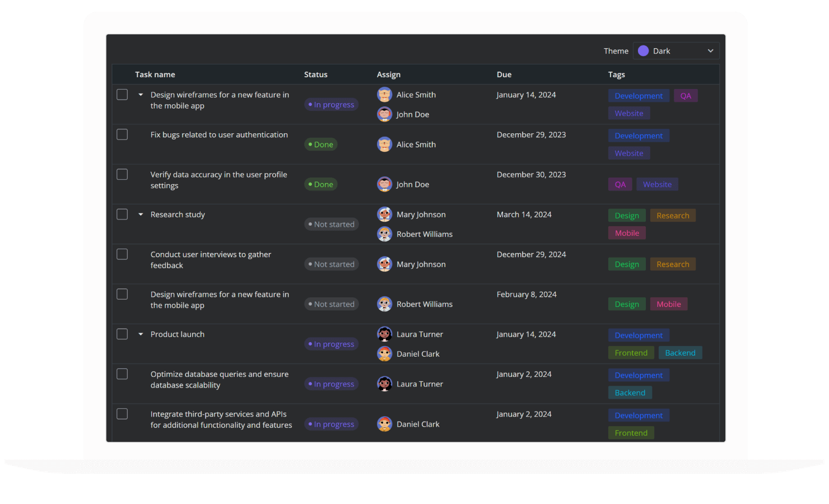Click the Backend tag in Product launch row
829x504 pixels.
(x=680, y=353)
